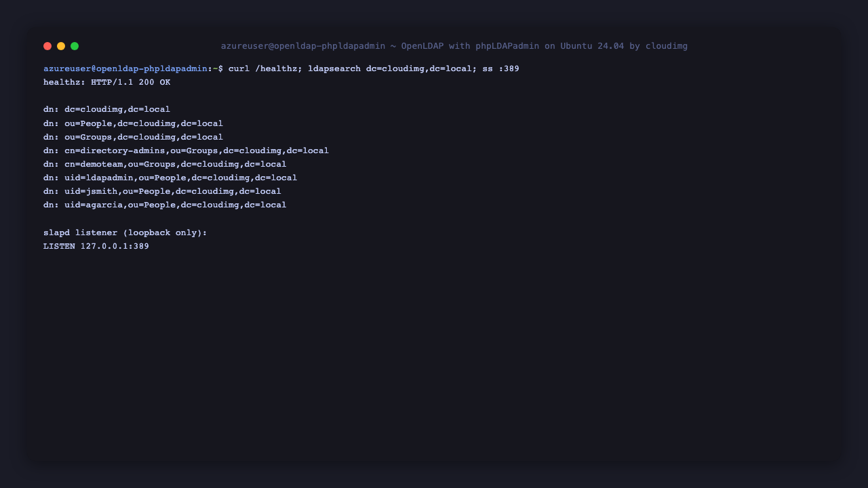The width and height of the screenshot is (868, 488).
Task: Click the cn=directory-admins entry line
Action: pos(186,150)
